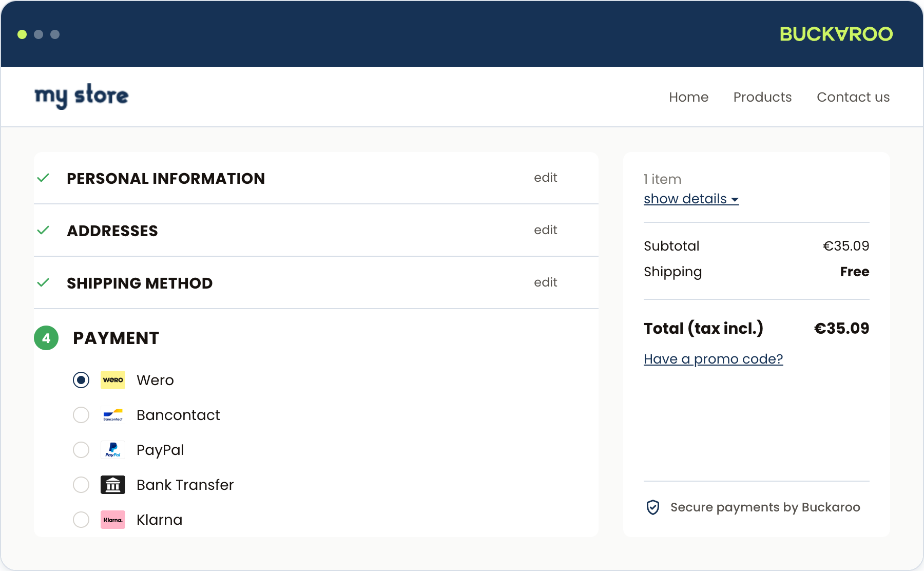Click the my store logo

[x=82, y=96]
